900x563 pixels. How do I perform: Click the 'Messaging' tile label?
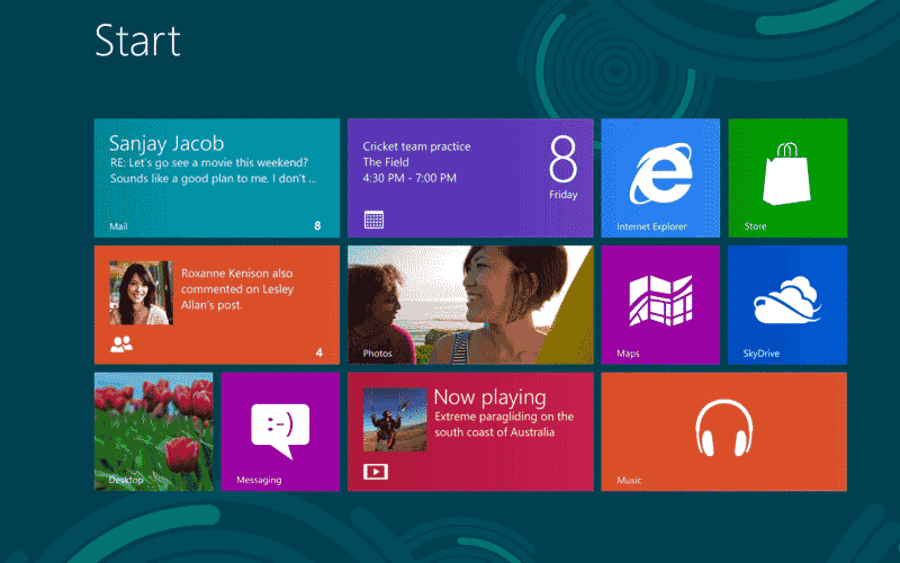tap(259, 480)
